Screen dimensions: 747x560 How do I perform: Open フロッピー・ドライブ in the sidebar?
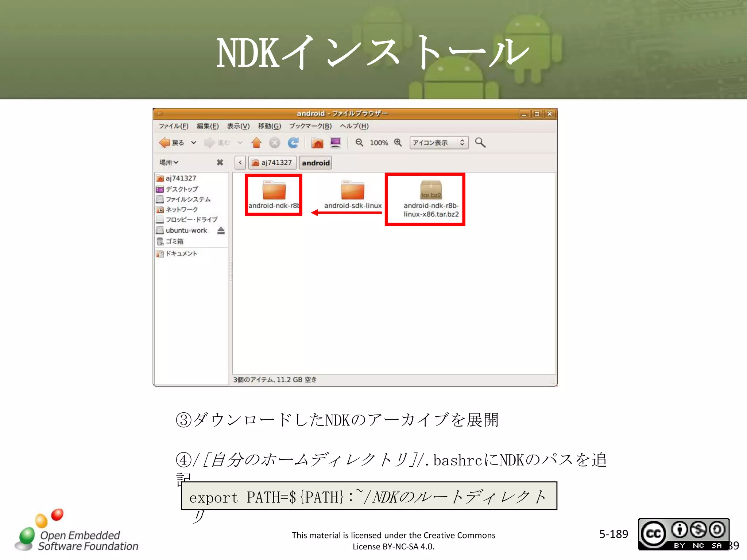coord(187,219)
